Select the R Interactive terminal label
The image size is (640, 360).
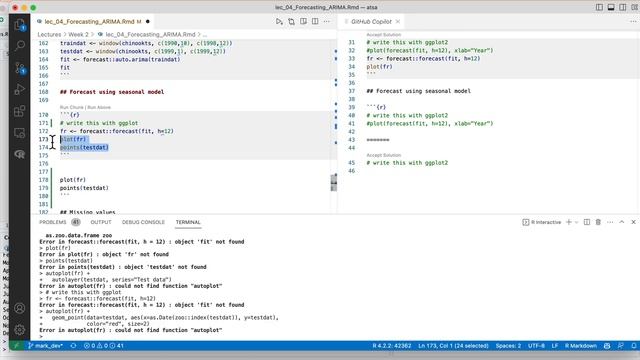[542, 222]
